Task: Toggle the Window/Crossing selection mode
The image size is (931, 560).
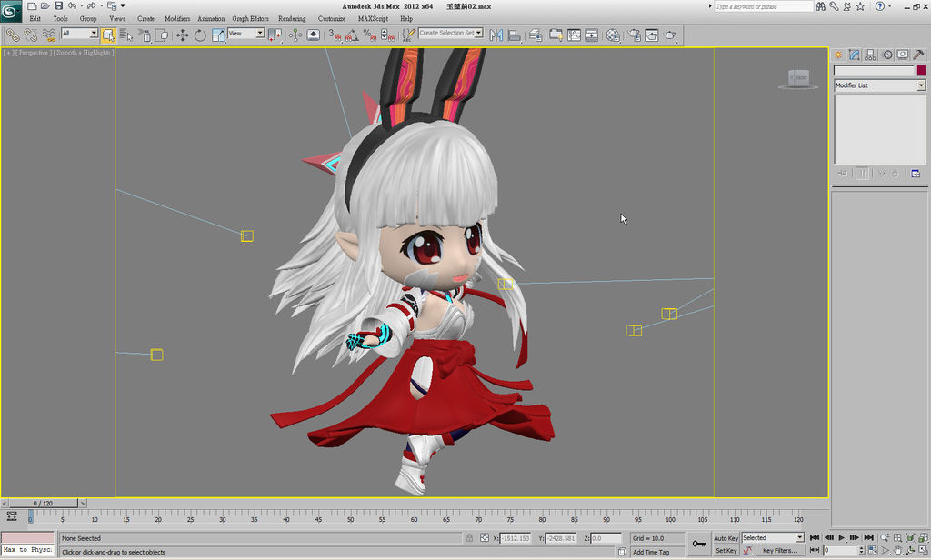Action: point(162,35)
